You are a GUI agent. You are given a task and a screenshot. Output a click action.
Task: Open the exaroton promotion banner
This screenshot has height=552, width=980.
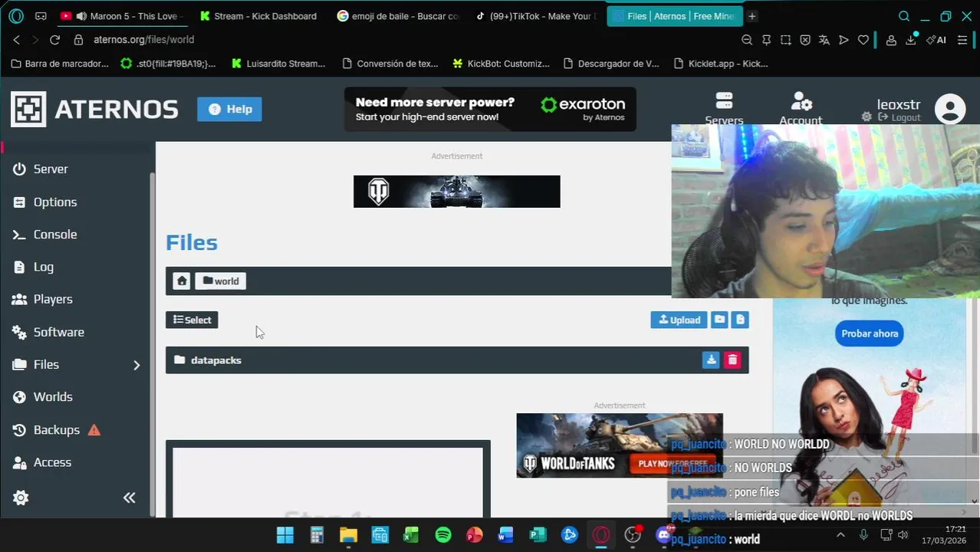490,109
